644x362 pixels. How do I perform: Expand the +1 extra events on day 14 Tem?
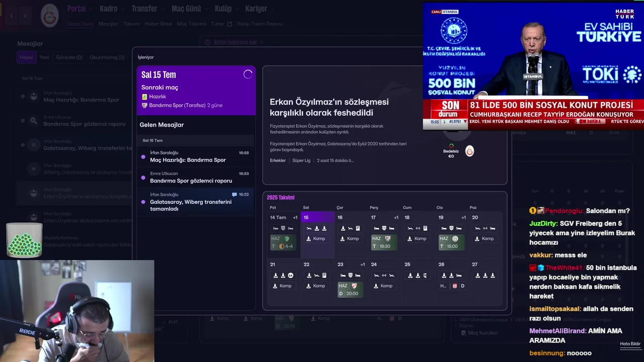[x=295, y=218]
